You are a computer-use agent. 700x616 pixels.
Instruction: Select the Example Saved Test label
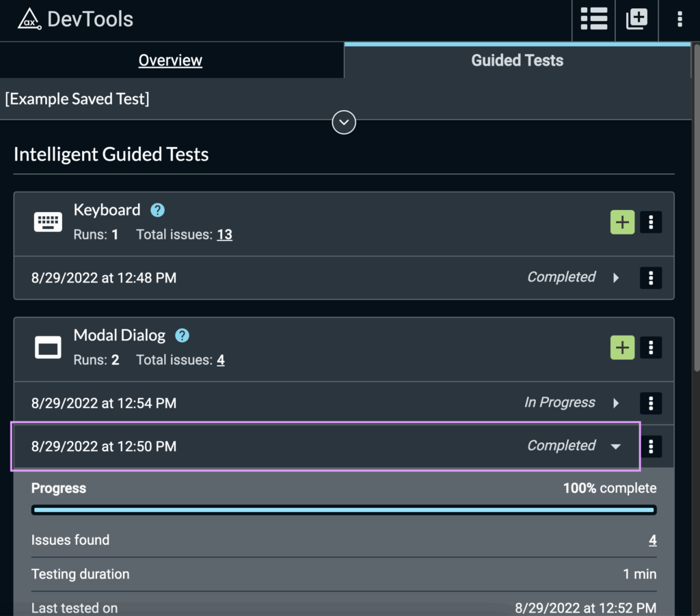click(x=77, y=98)
